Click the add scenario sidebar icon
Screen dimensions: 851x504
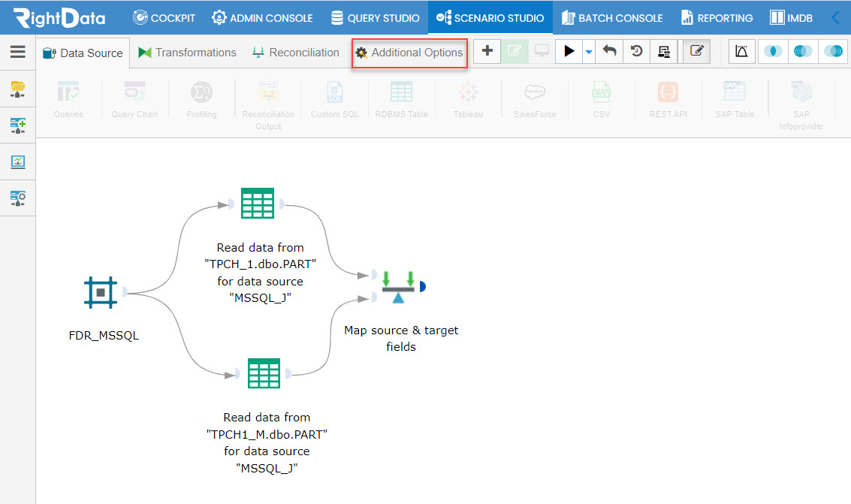pyautogui.click(x=18, y=126)
